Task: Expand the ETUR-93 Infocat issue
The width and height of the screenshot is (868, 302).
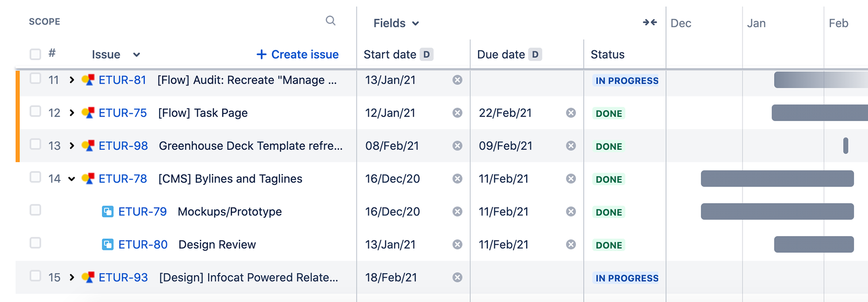Action: (71, 277)
